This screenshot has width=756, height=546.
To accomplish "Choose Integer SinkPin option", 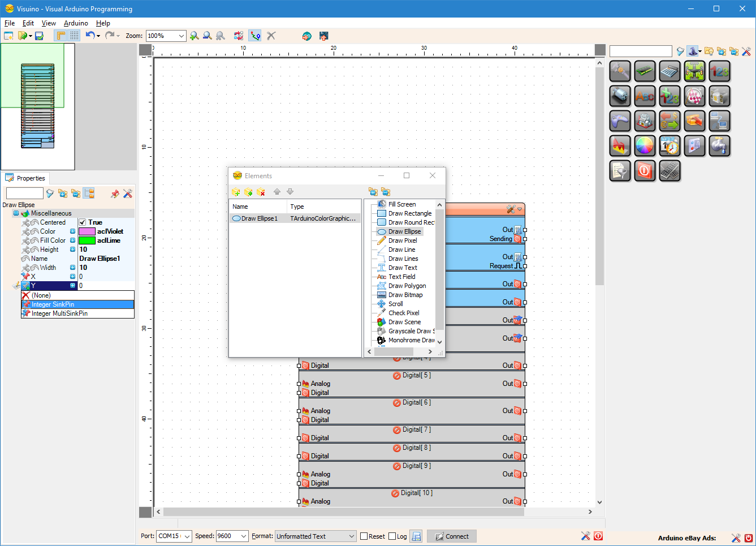I will click(x=77, y=304).
